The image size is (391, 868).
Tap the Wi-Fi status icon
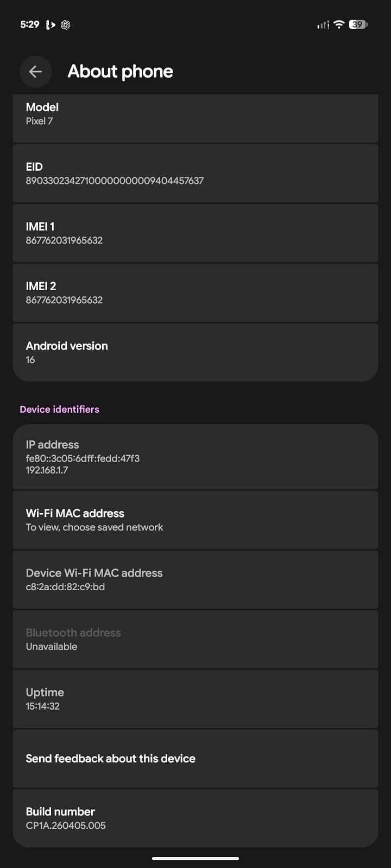pos(339,24)
